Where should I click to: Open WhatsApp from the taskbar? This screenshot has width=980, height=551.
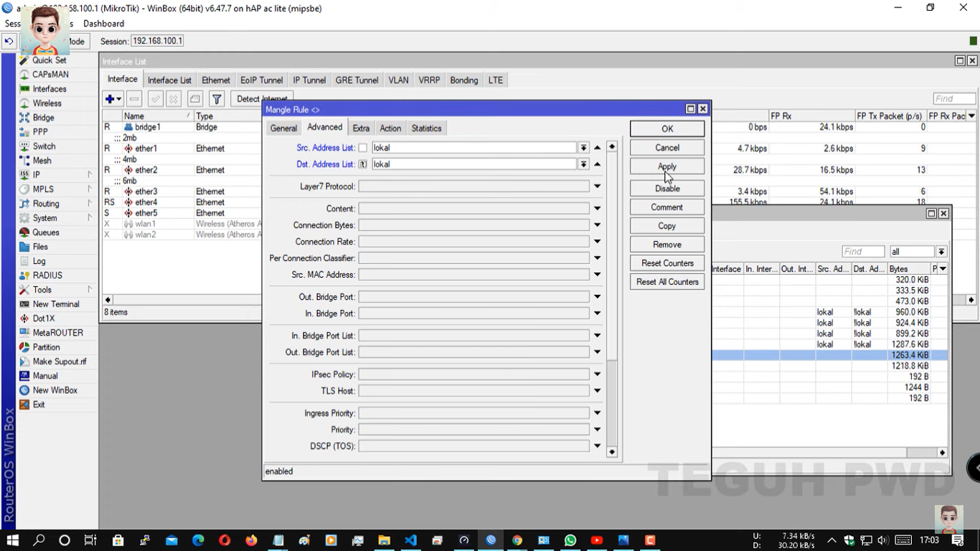point(570,540)
